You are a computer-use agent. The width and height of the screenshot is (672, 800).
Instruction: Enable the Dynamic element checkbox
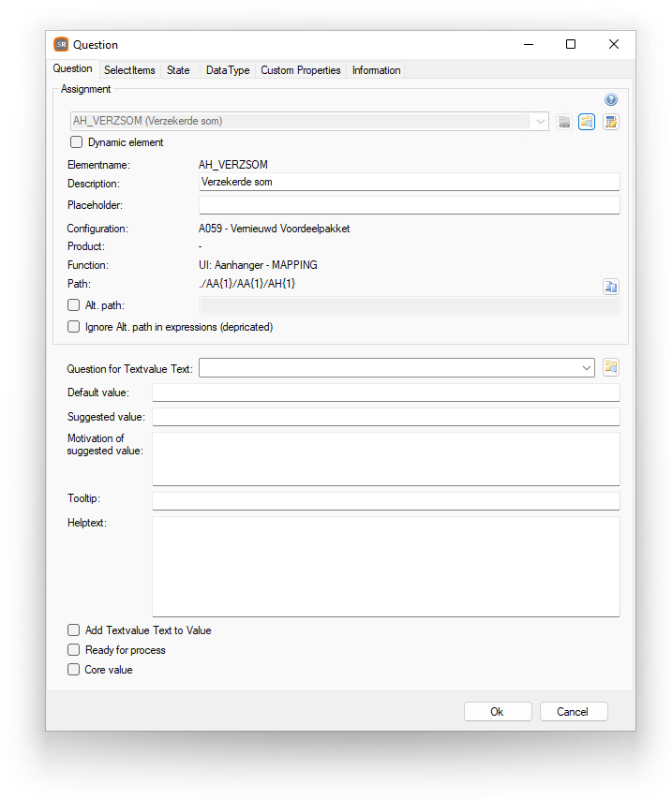click(76, 141)
